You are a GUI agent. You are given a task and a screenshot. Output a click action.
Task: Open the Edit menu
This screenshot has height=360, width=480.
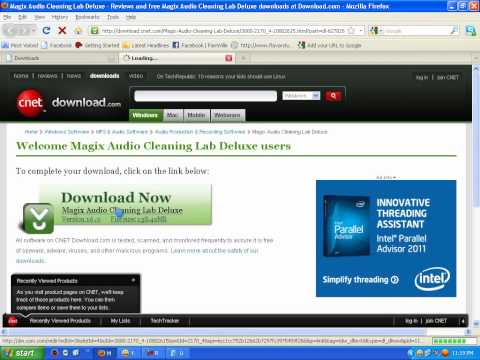click(22, 17)
